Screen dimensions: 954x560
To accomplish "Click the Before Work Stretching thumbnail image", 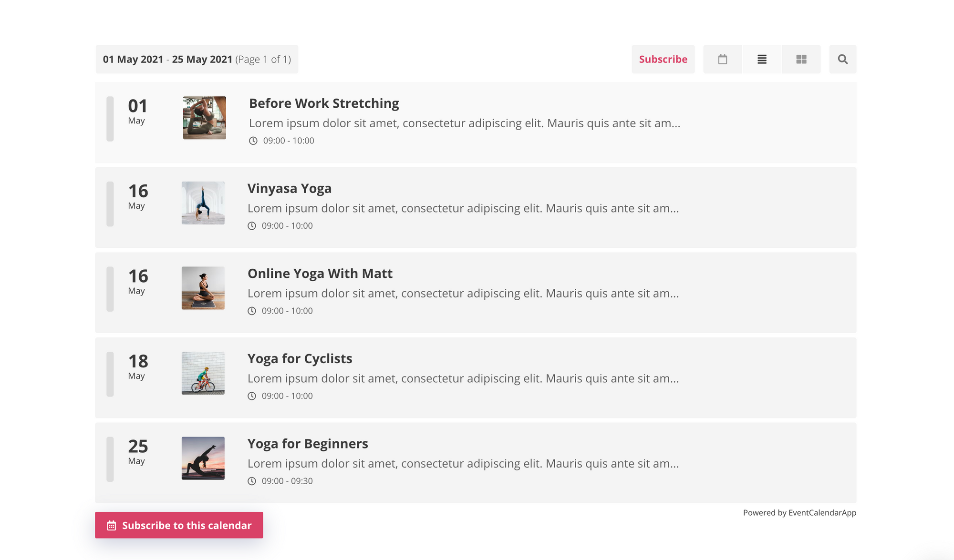I will 205,118.
